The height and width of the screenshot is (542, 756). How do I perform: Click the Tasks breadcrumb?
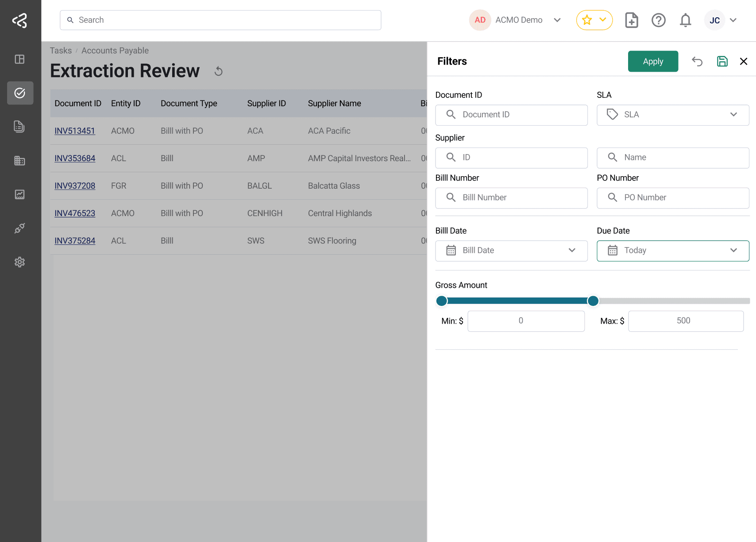pyautogui.click(x=61, y=50)
